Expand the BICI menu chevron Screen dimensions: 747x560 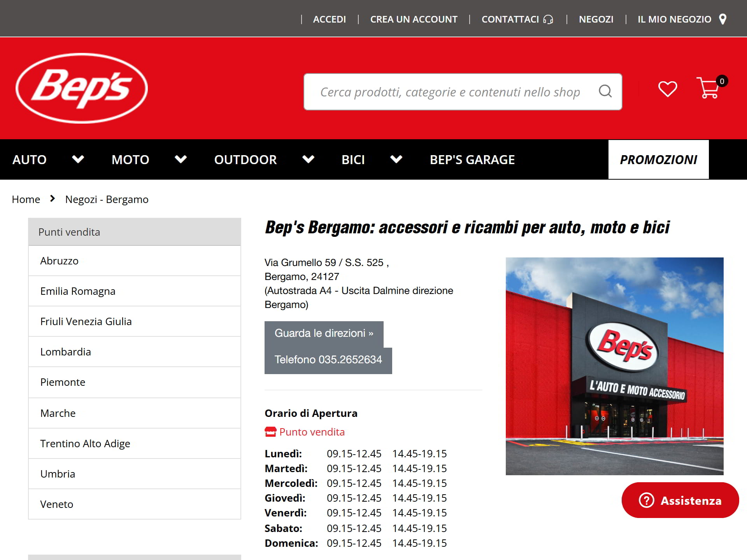[396, 159]
